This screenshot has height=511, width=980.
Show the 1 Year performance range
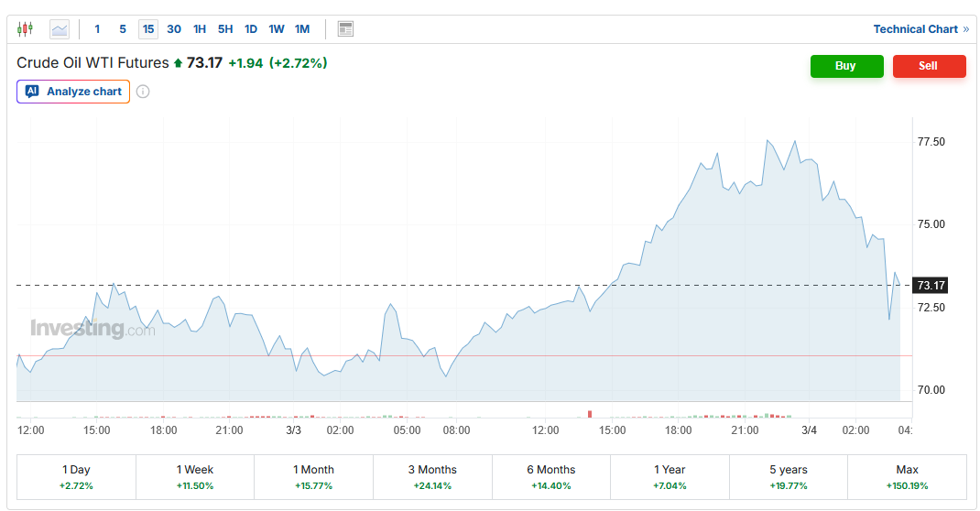(x=670, y=477)
